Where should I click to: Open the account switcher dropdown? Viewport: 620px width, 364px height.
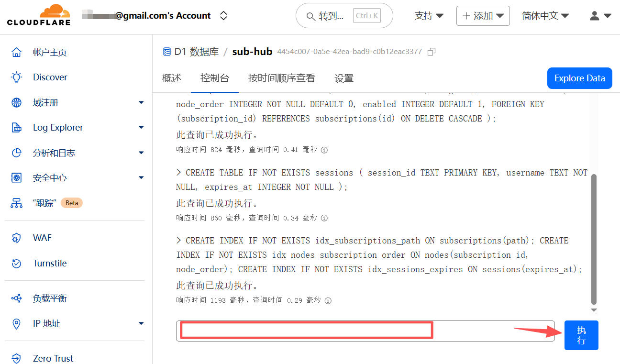point(223,16)
